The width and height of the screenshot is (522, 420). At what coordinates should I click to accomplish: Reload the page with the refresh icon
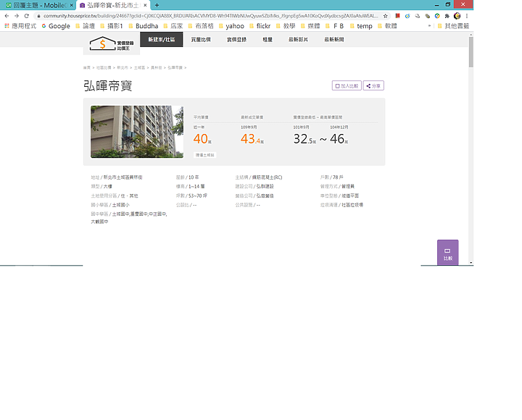coord(27,16)
